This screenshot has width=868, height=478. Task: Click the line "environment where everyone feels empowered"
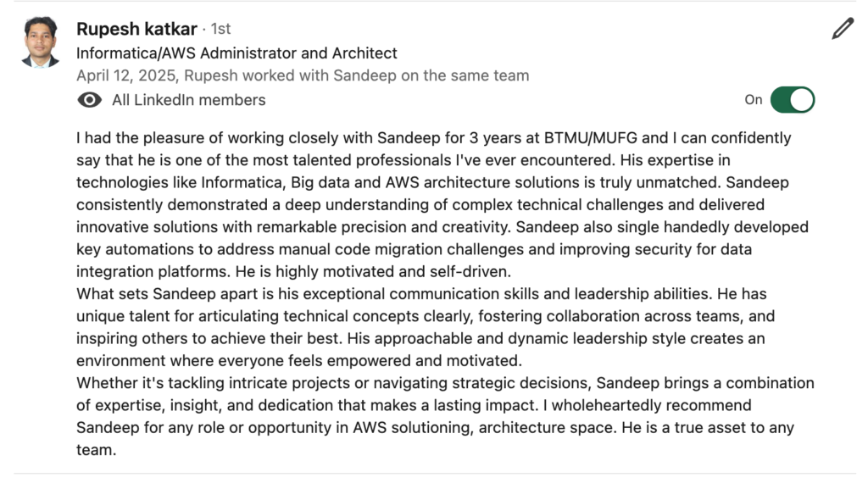pyautogui.click(x=299, y=361)
